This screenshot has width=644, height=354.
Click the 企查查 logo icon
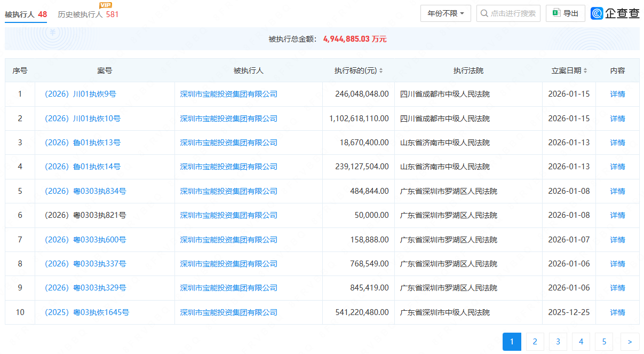coord(597,13)
